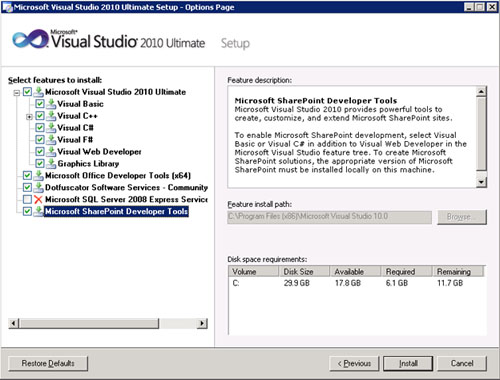Toggle the Visual F# checkbox

[x=40, y=140]
